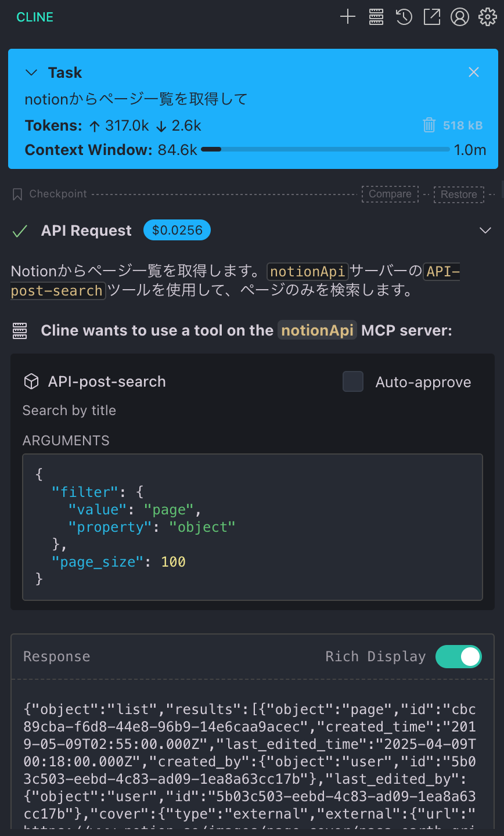Click the Context Window progress bar
The width and height of the screenshot is (504, 836).
click(325, 150)
